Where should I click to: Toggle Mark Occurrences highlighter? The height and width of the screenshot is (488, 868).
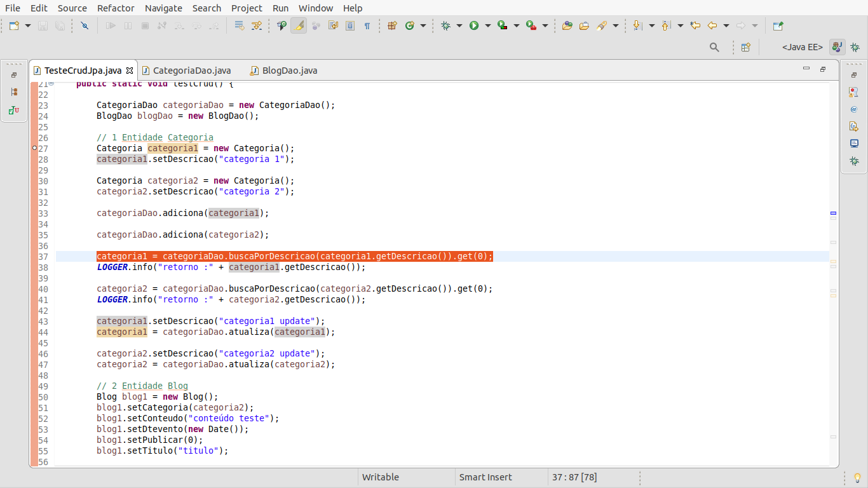pos(299,26)
